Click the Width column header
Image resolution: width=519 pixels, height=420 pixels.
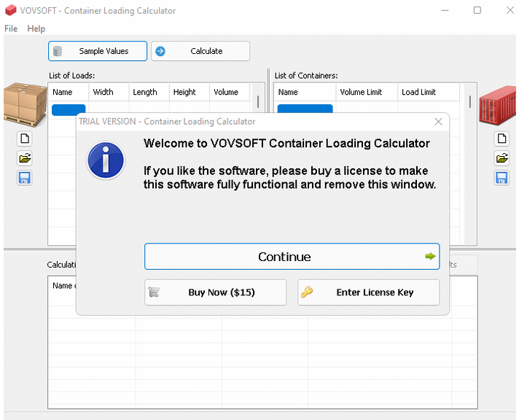click(104, 93)
